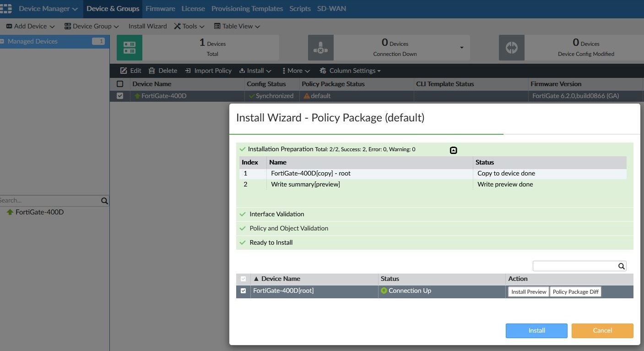Screen dimensions: 644x351
Task: Click the green Total Devices server icon
Action: pos(130,48)
